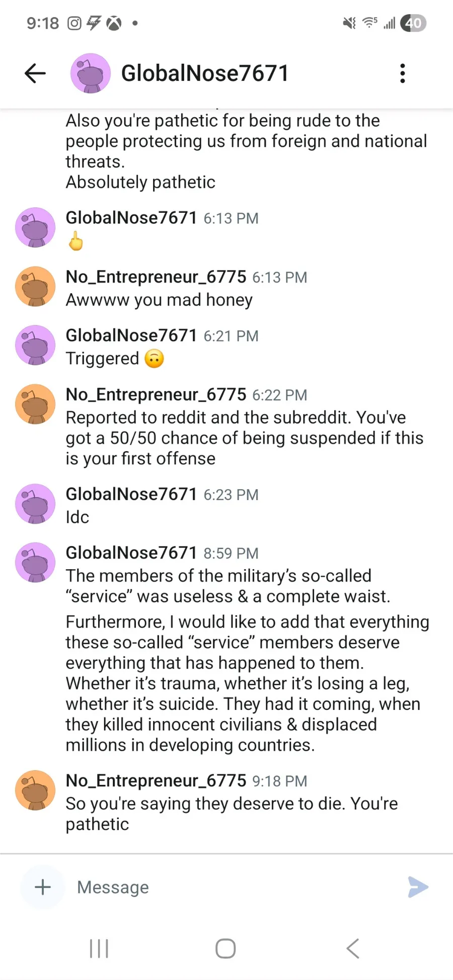Tap the middle finger emoji message

click(x=76, y=241)
